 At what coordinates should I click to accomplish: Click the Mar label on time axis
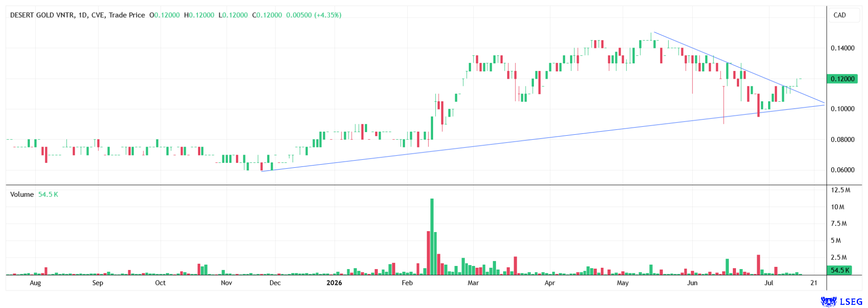[473, 283]
